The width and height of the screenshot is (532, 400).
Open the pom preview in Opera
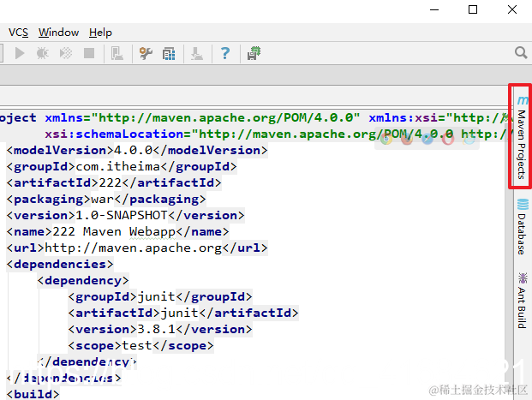pyautogui.click(x=448, y=139)
